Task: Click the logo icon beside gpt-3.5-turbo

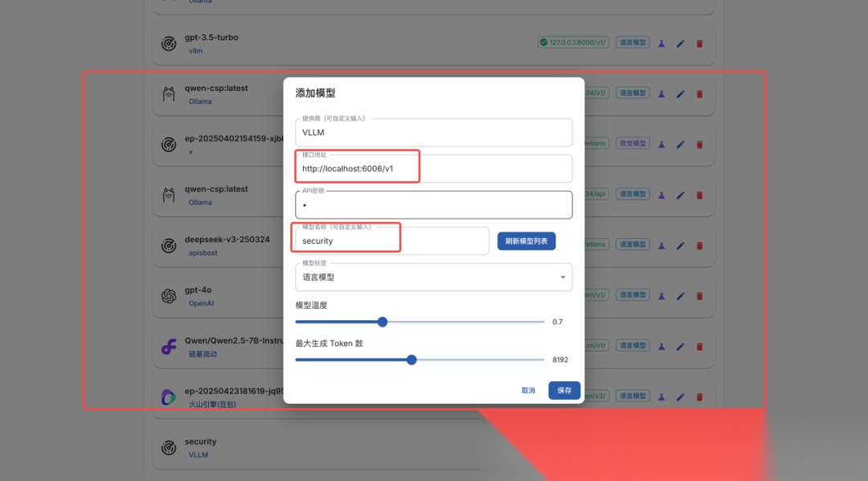Action: pos(169,43)
